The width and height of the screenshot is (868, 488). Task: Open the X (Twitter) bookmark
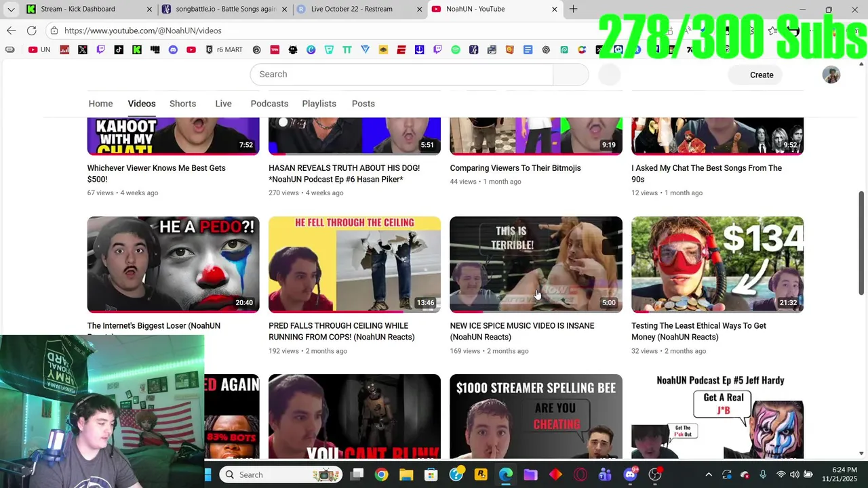[x=83, y=49]
